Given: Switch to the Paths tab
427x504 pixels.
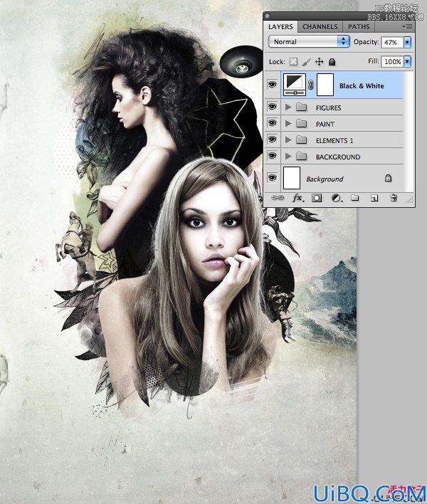Looking at the screenshot, I should click(359, 26).
